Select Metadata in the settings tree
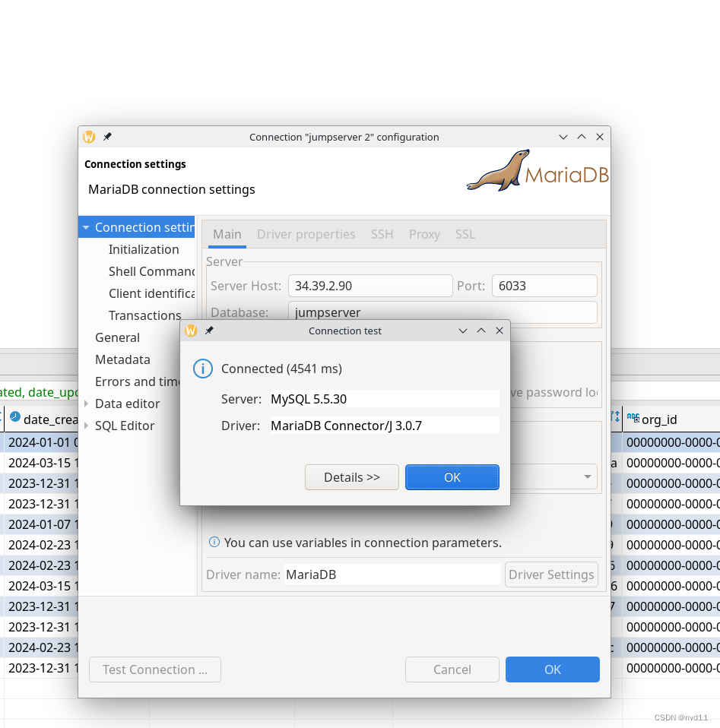The height and width of the screenshot is (728, 720). pos(122,359)
